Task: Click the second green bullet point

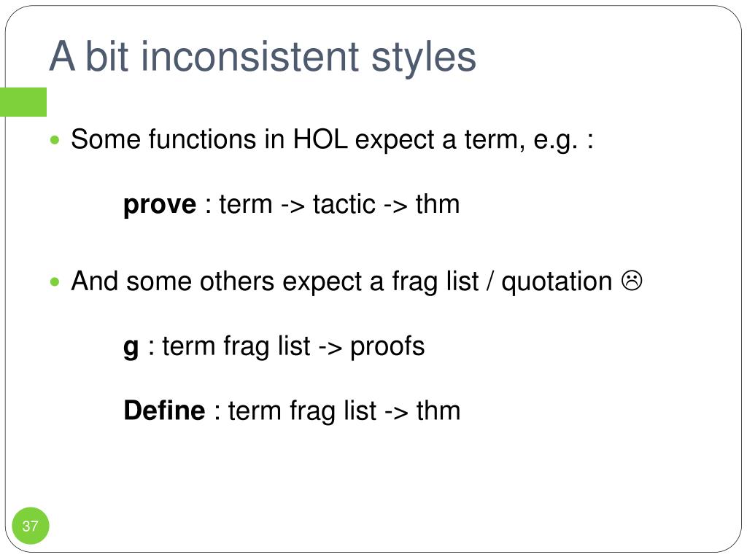Action: click(55, 282)
